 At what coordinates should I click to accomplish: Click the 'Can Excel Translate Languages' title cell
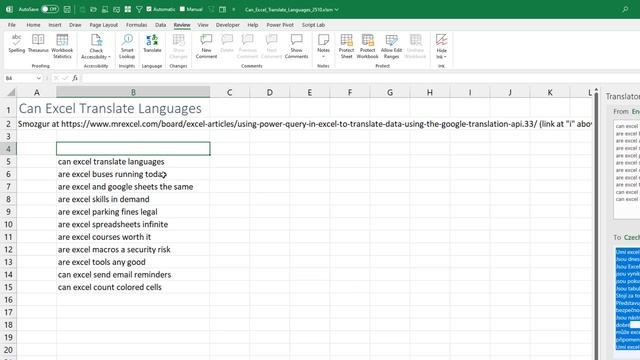110,109
